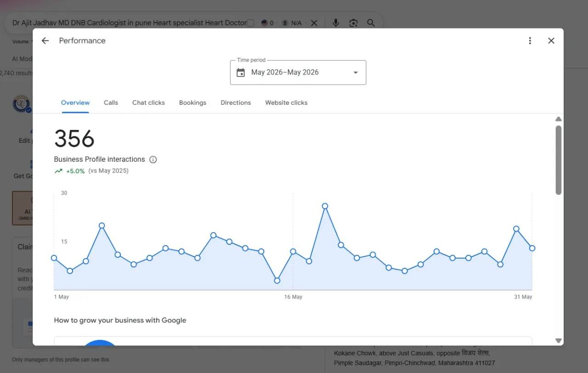
Task: Close the Performance dialog
Action: [x=551, y=41]
